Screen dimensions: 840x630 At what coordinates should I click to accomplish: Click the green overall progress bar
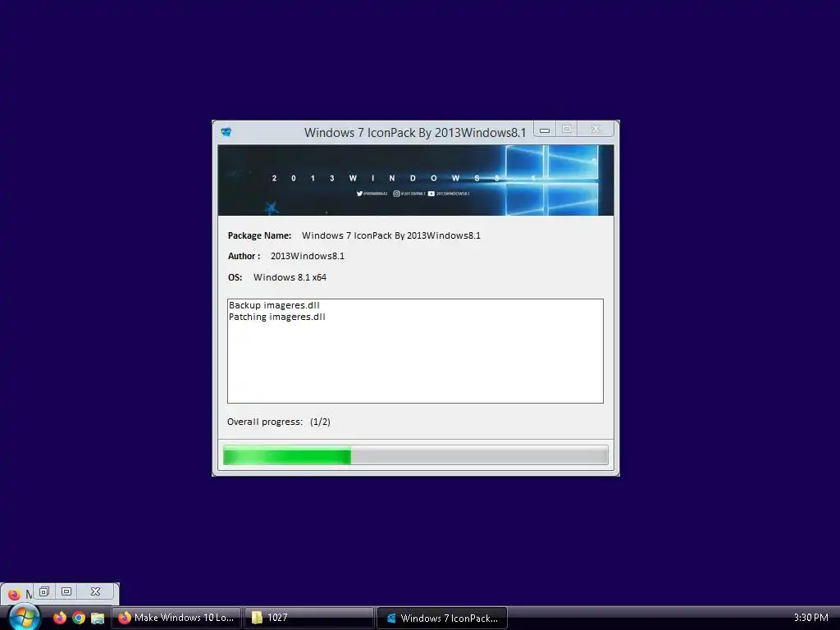[416, 454]
